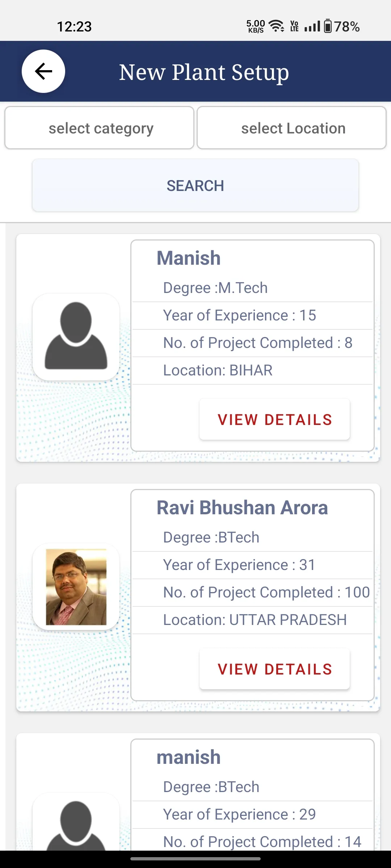View details for Manish from Bihar
Screen dimensions: 391x868
274,420
